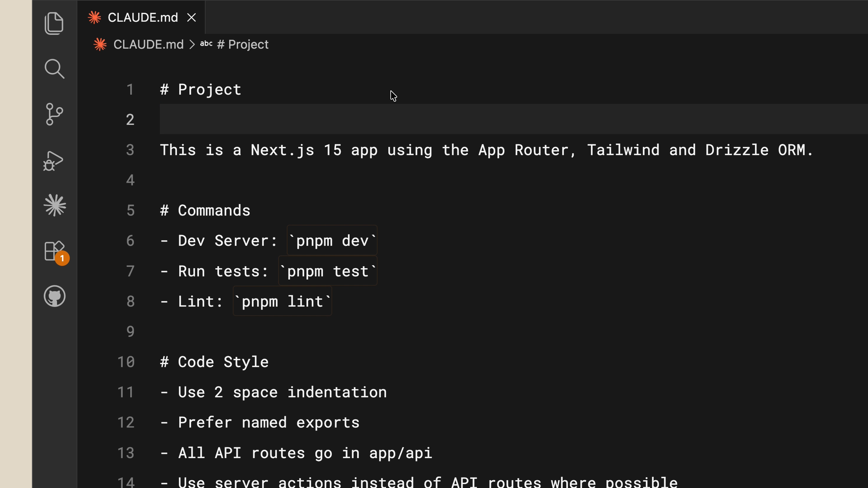Click line number 10 in gutter
Viewport: 868px width, 488px height.
126,362
